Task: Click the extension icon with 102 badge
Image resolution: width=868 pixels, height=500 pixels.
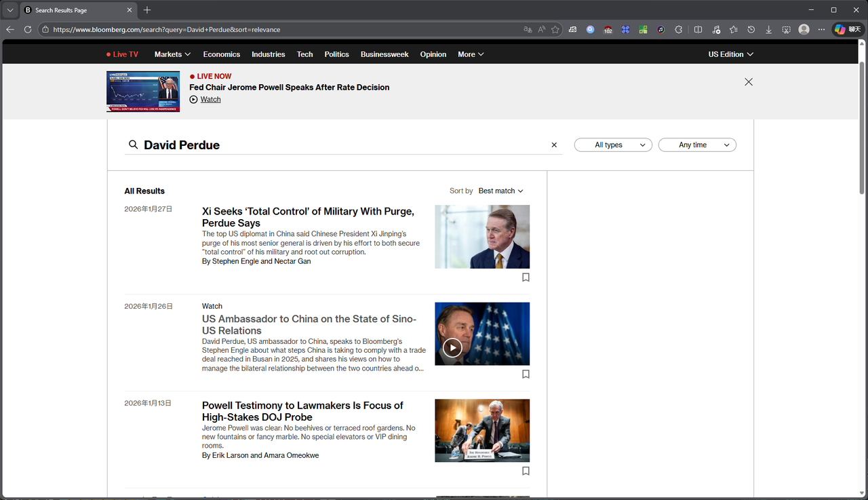Action: click(608, 29)
